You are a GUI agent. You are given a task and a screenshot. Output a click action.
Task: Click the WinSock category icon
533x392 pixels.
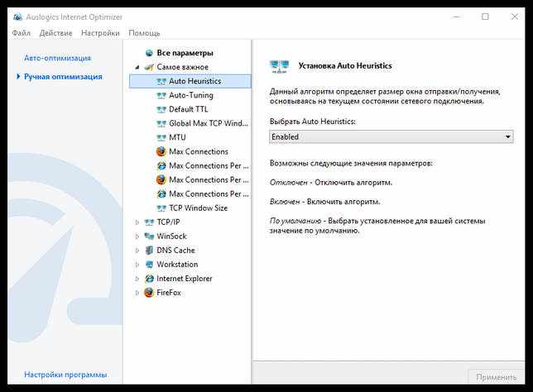point(149,236)
